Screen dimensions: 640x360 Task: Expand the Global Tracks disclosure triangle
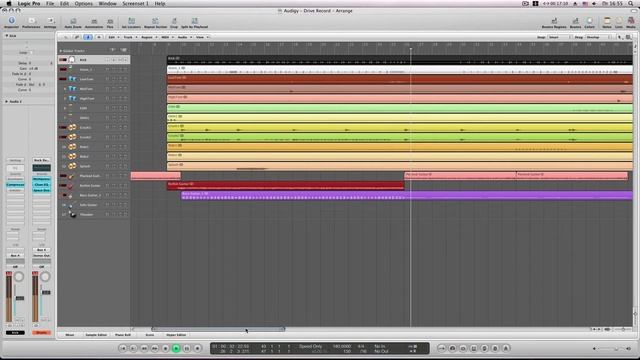[x=61, y=51]
